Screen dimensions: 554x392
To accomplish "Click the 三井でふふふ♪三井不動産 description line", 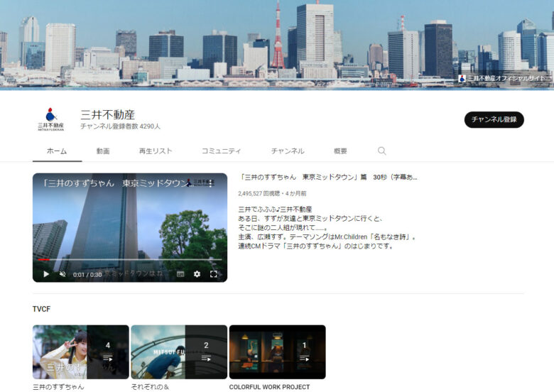I will point(276,209).
